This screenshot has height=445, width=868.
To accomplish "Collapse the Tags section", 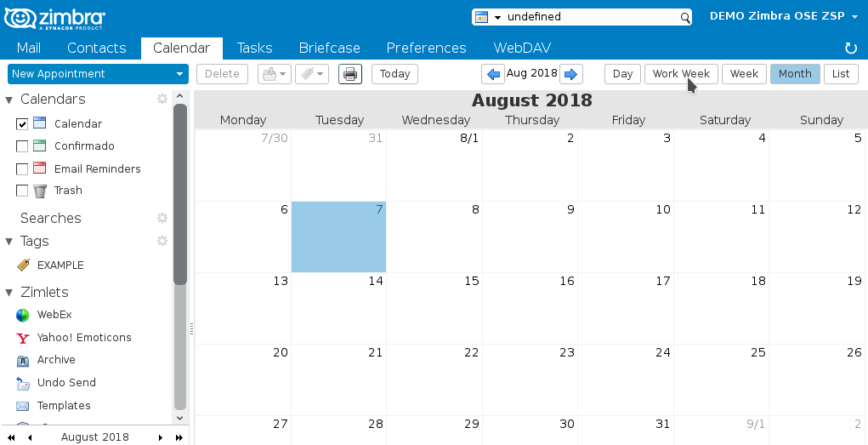I will tap(9, 242).
